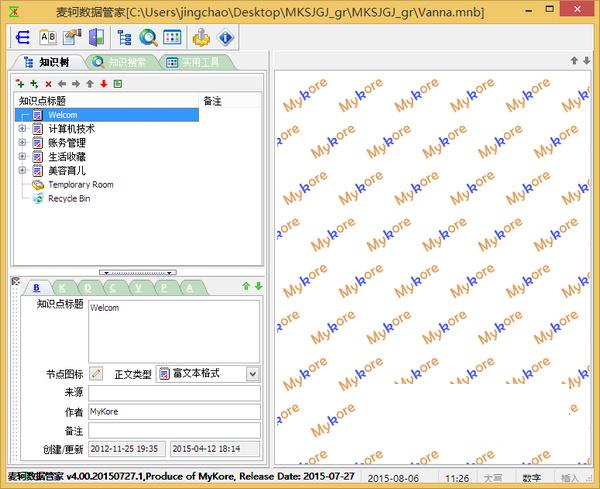Click the red delete node X icon
Image resolution: width=600 pixels, height=489 pixels.
tap(48, 84)
